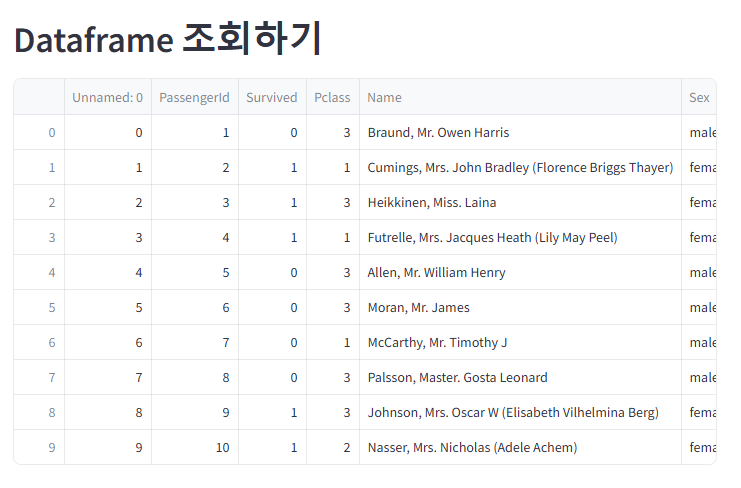Click the Dataframe 조회하기 heading
Screen dimensions: 741x488
[x=168, y=39]
